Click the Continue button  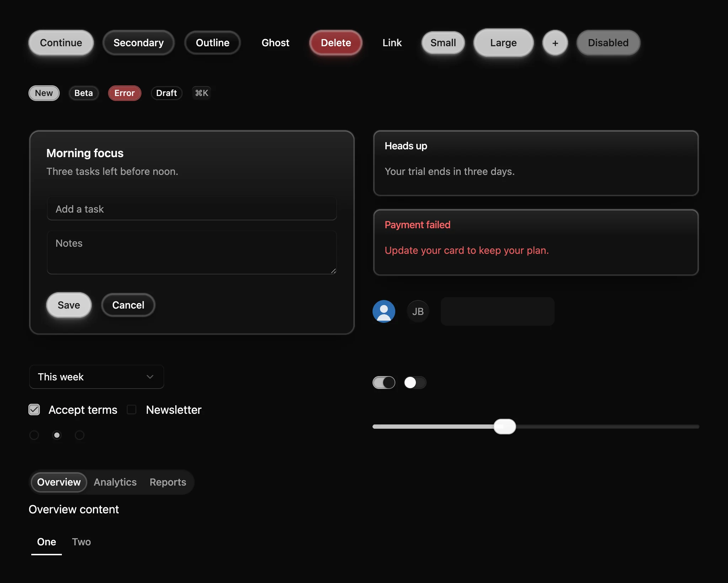click(61, 43)
